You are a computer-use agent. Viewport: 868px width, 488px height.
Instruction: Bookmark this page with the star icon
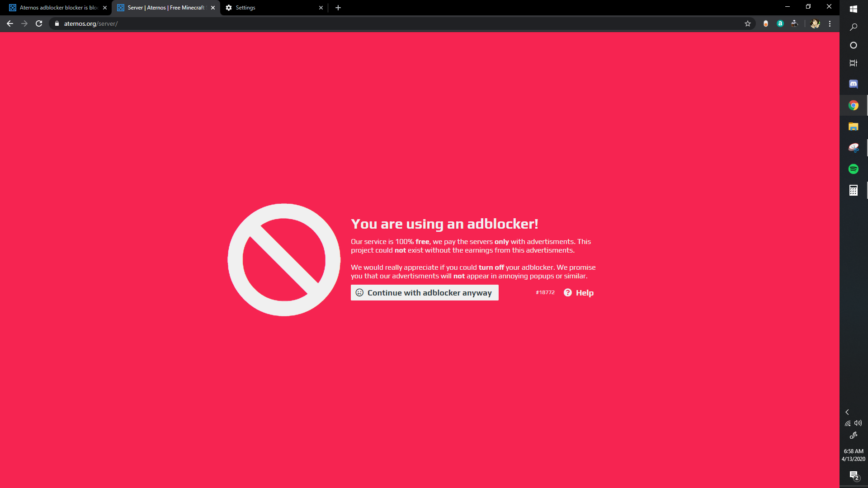tap(748, 23)
